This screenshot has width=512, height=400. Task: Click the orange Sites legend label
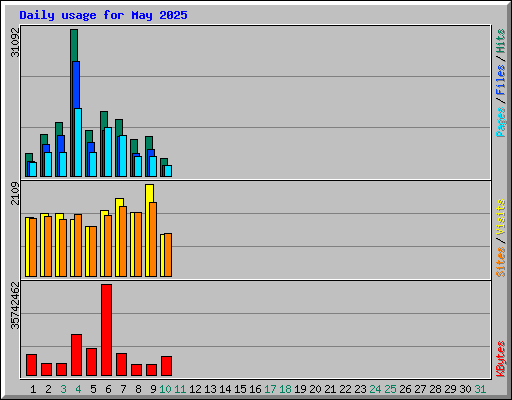pos(500,262)
